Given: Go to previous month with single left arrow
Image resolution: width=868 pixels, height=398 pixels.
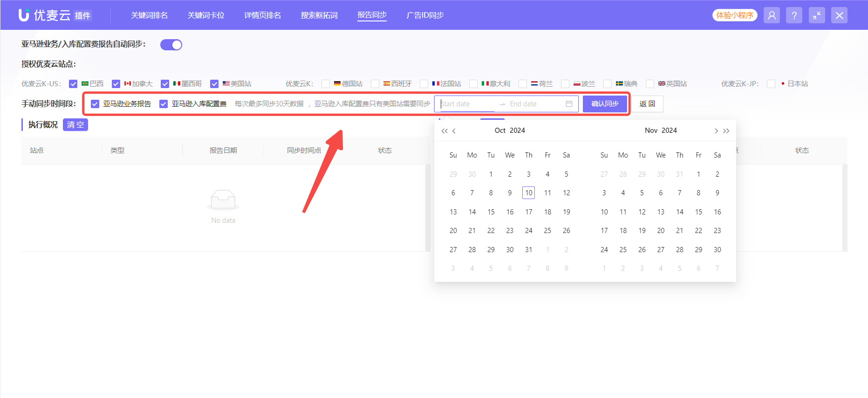Looking at the screenshot, I should tap(454, 131).
